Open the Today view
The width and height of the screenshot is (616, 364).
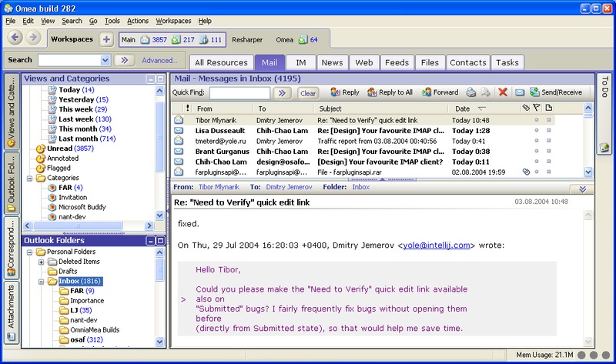pyautogui.click(x=76, y=90)
